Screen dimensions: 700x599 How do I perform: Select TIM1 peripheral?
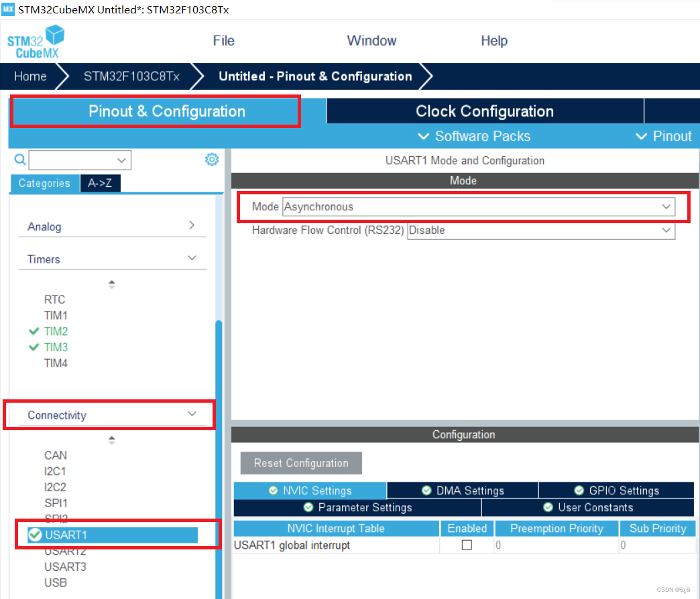pyautogui.click(x=56, y=316)
